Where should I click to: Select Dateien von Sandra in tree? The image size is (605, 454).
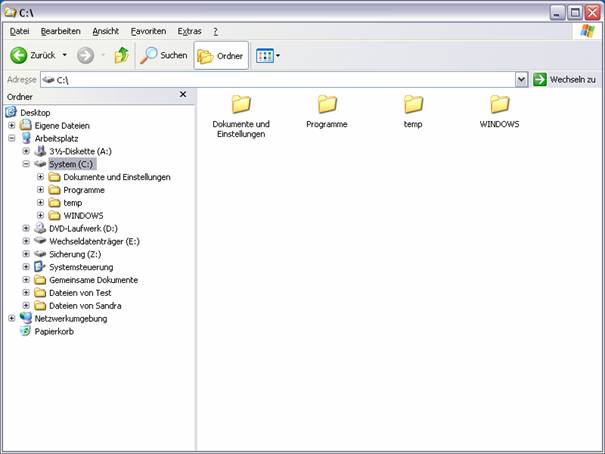pos(85,305)
